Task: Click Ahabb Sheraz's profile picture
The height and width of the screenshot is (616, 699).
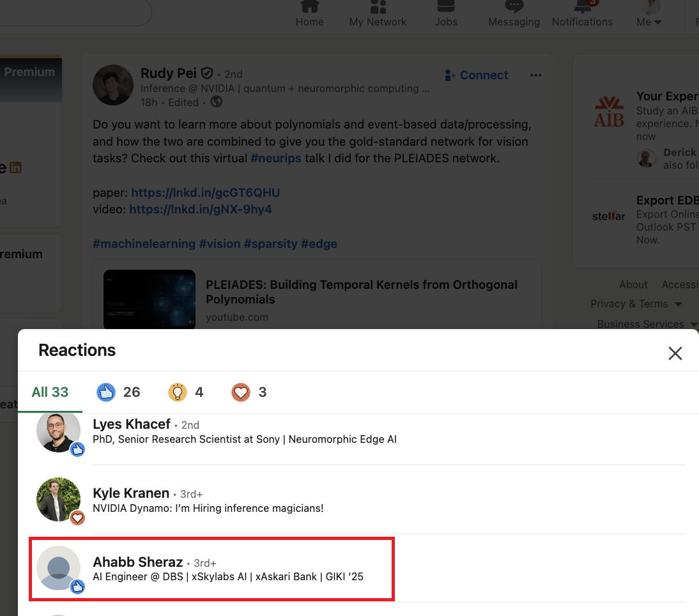Action: (58, 568)
